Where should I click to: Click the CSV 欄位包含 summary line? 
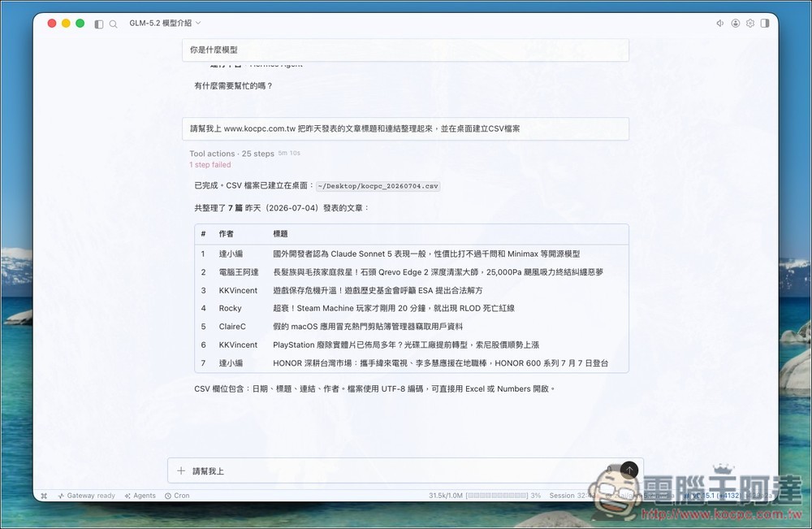click(x=374, y=389)
